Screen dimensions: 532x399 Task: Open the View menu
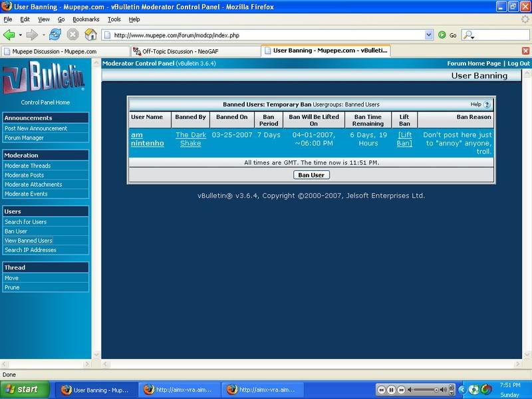(43, 19)
